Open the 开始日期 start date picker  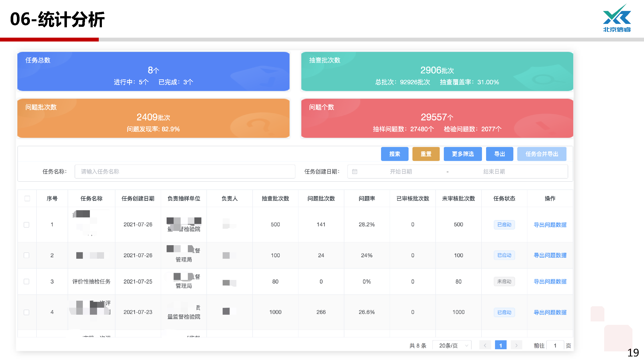coord(401,172)
